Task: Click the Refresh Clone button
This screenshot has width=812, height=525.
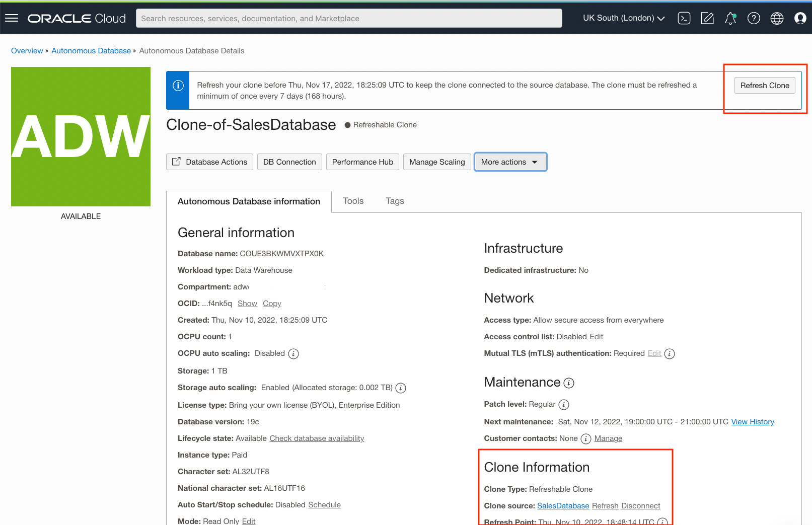Action: [764, 86]
